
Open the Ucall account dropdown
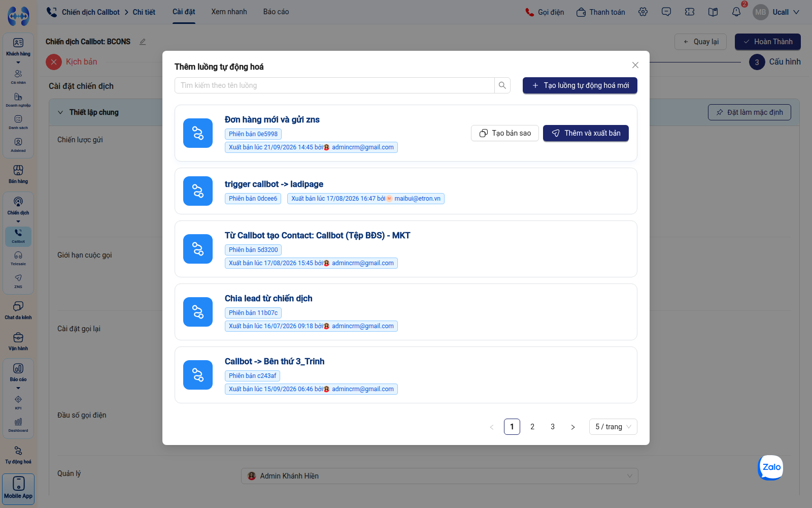[x=776, y=12]
